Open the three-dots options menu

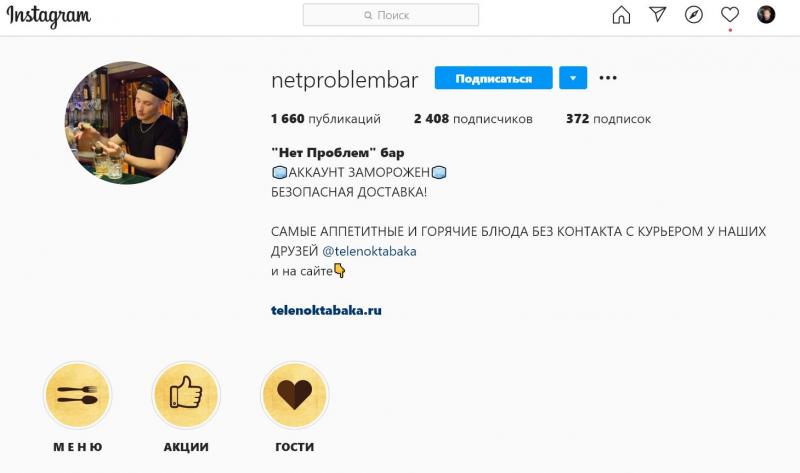[x=608, y=78]
